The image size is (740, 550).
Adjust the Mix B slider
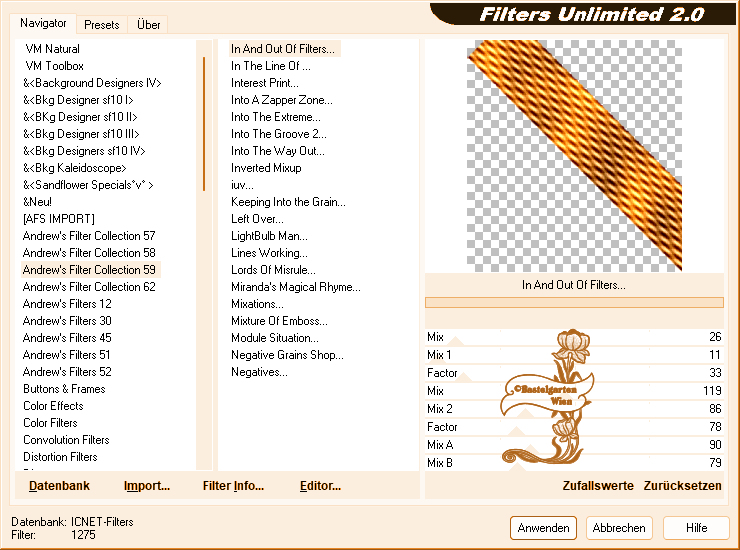(574, 463)
